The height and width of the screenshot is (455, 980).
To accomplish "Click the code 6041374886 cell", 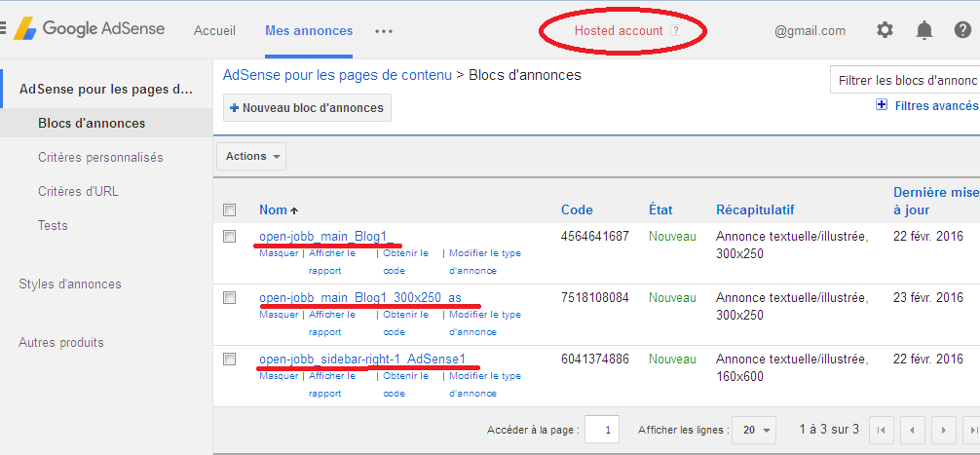I will click(594, 359).
